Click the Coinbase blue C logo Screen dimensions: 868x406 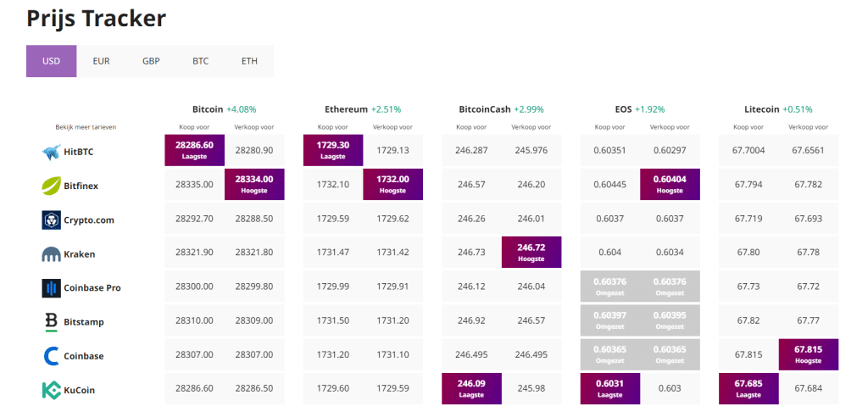pyautogui.click(x=51, y=356)
